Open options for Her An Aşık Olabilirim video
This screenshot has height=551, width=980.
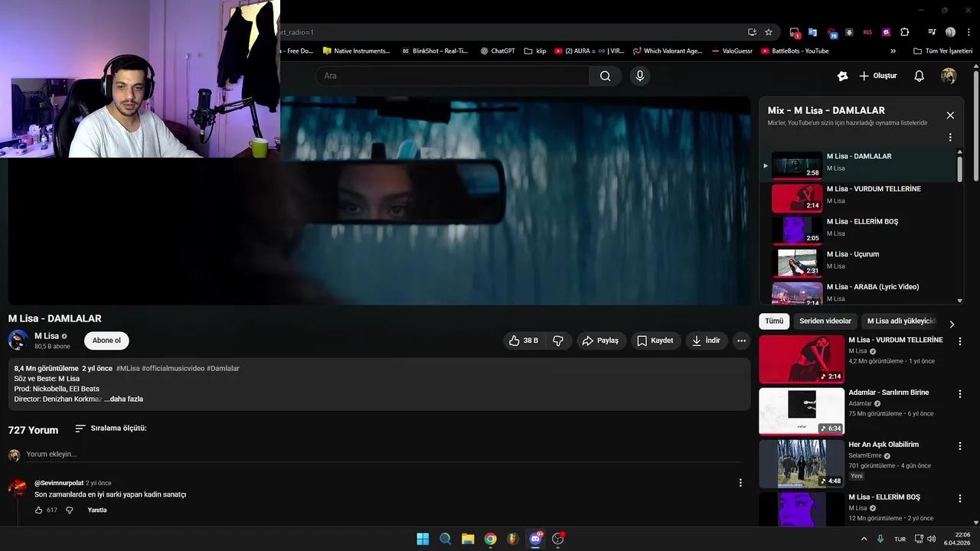click(959, 446)
